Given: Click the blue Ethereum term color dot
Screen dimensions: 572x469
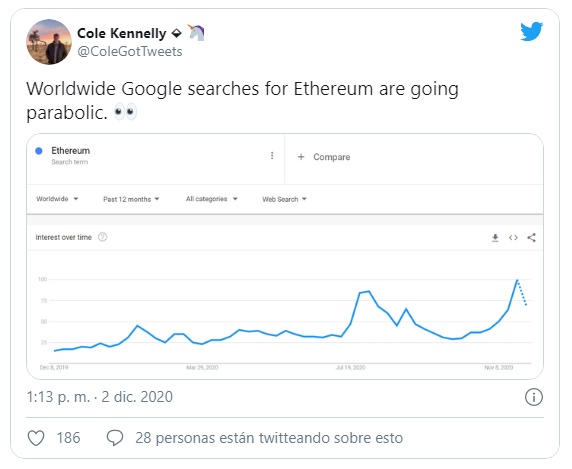Looking at the screenshot, I should point(39,151).
